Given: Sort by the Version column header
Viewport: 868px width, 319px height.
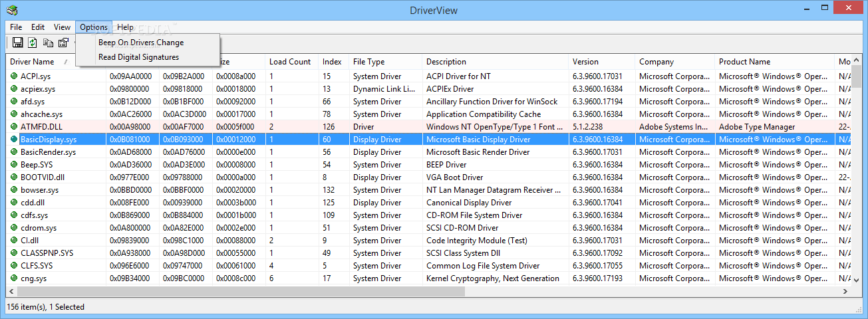Looking at the screenshot, I should pyautogui.click(x=602, y=62).
